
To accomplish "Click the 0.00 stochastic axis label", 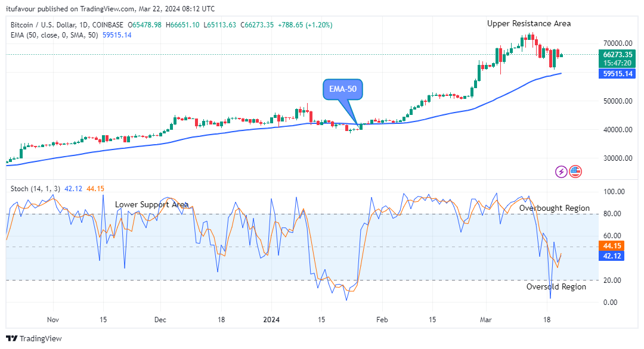I will (611, 302).
